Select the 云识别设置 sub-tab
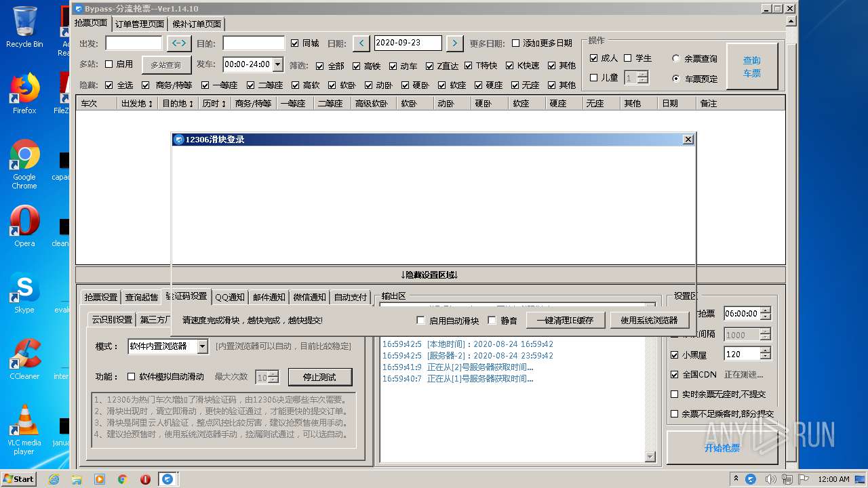The width and height of the screenshot is (868, 488). tap(112, 319)
